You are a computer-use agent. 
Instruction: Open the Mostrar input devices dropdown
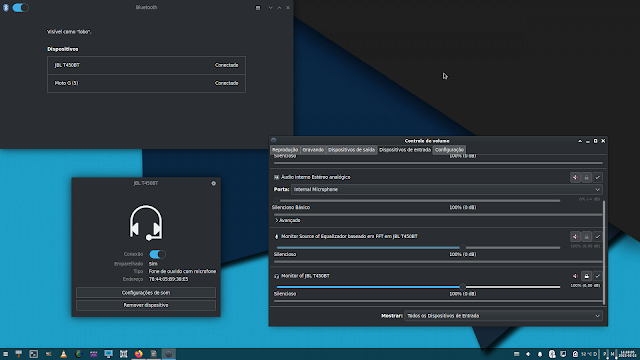[503, 316]
